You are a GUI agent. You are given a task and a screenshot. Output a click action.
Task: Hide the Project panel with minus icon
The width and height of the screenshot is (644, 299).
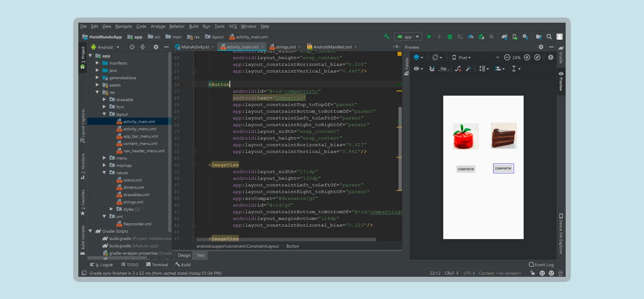(x=166, y=47)
